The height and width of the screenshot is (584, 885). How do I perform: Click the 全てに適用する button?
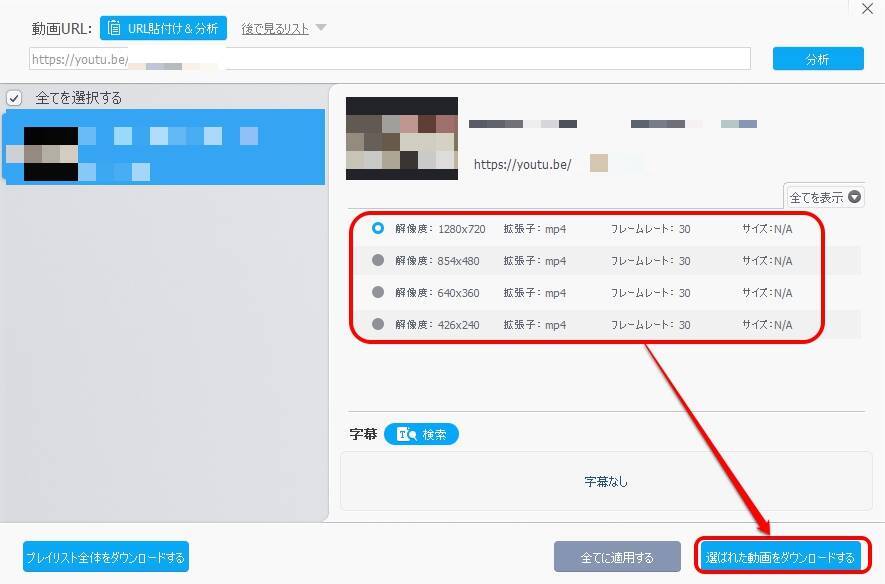617,557
